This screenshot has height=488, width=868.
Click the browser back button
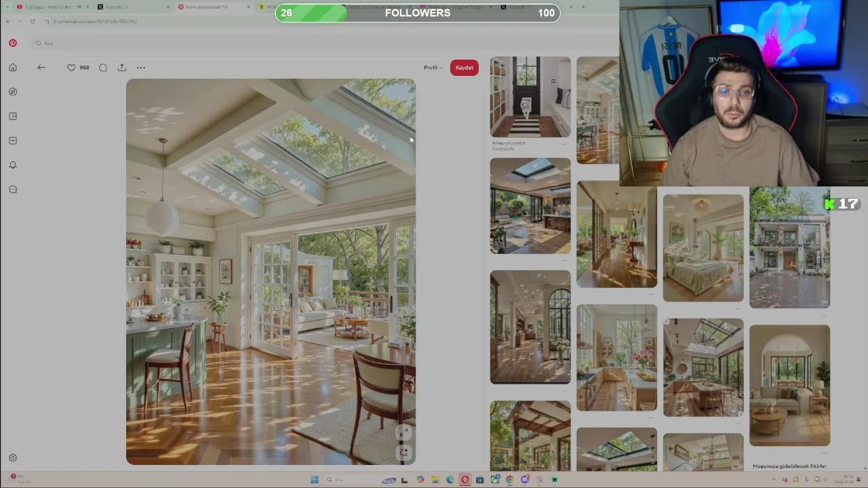click(x=8, y=21)
